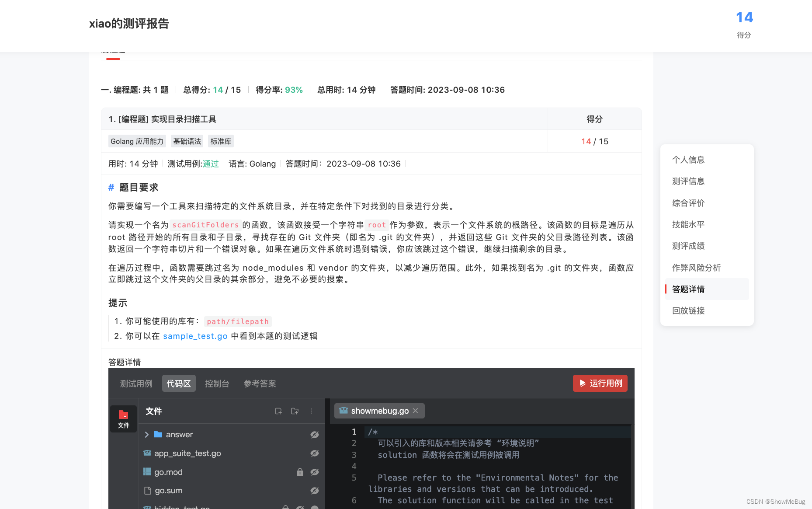Jump to 作弊风险分析 in side navigation

point(696,268)
